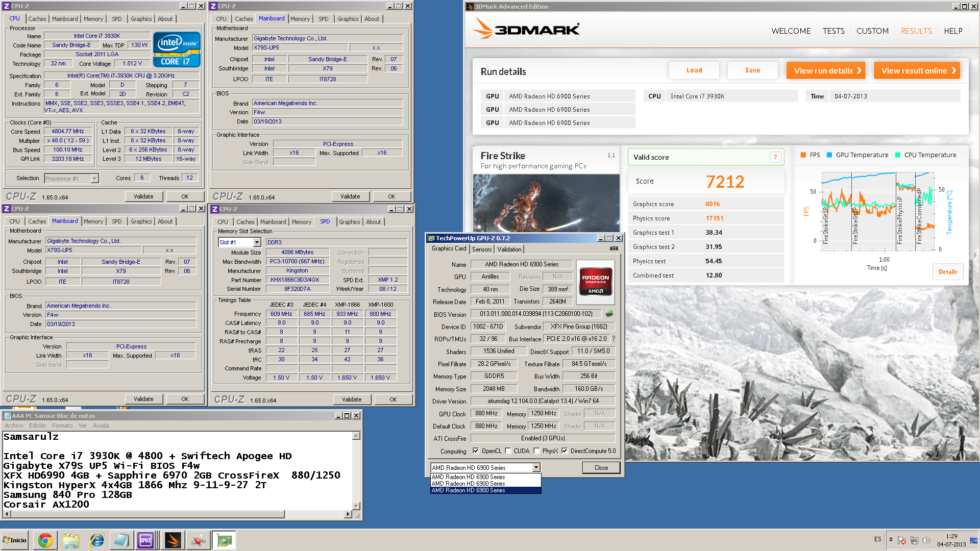Click Validate in the CPU-Z SPD window

(x=352, y=399)
